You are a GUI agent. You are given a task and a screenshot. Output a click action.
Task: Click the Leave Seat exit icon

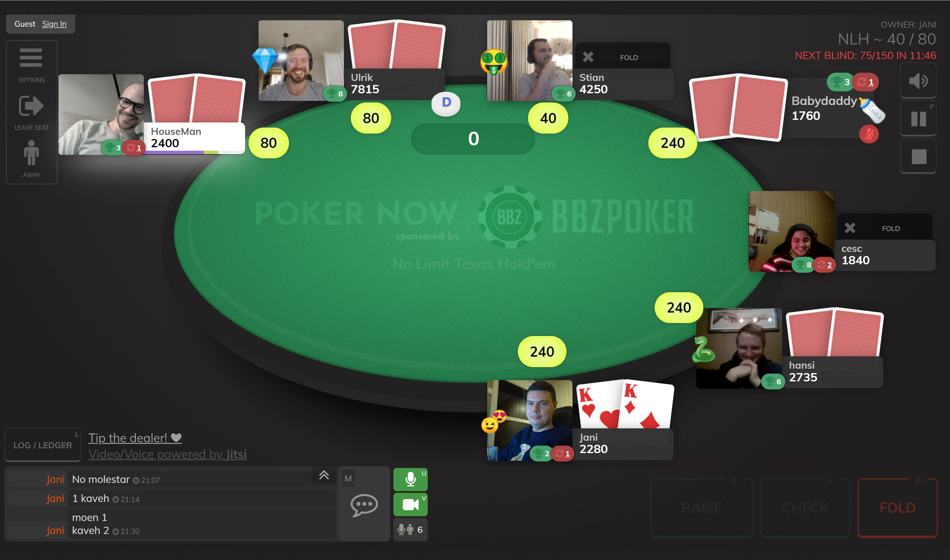(x=31, y=112)
